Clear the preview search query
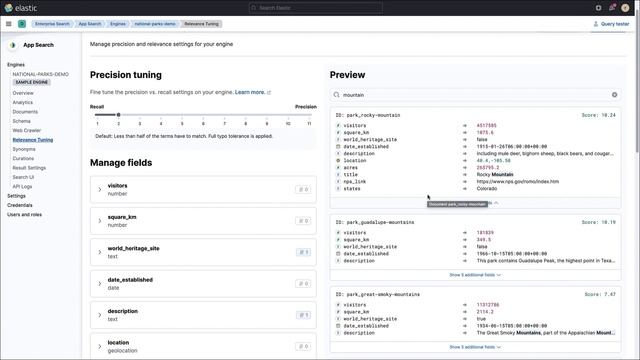Image resolution: width=640 pixels, height=360 pixels. [x=614, y=95]
